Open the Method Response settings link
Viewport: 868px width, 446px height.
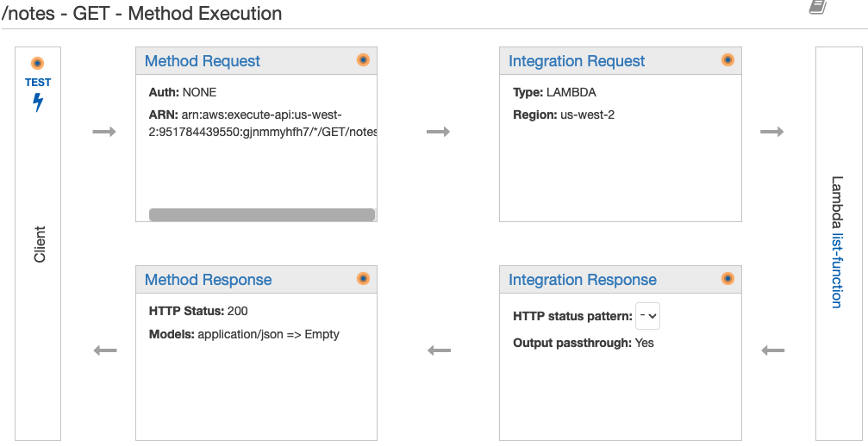tap(208, 280)
